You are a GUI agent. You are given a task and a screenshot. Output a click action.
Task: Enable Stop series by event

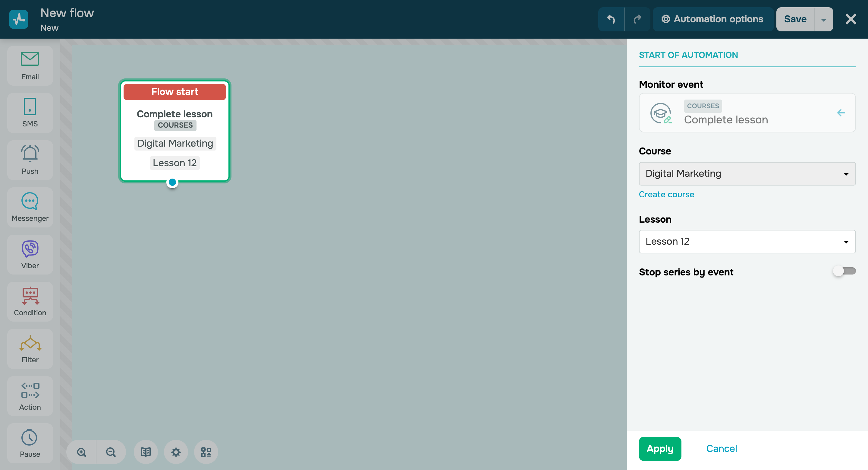tap(844, 271)
